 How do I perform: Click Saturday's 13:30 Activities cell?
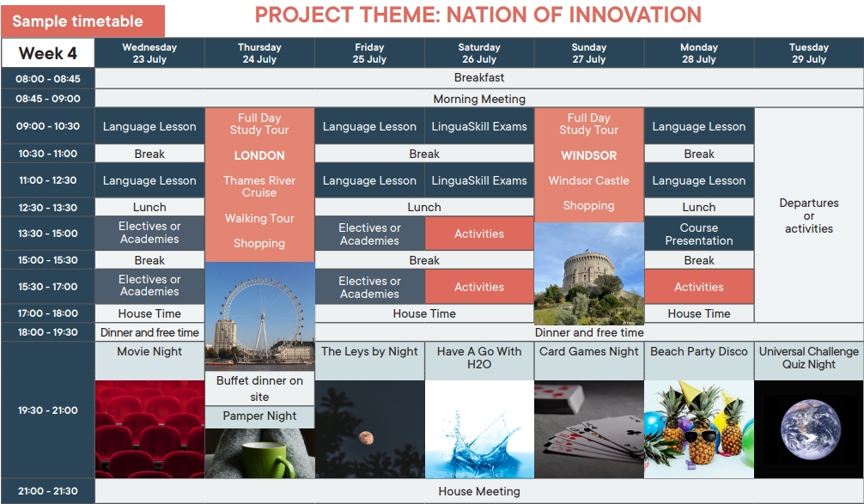click(x=479, y=234)
